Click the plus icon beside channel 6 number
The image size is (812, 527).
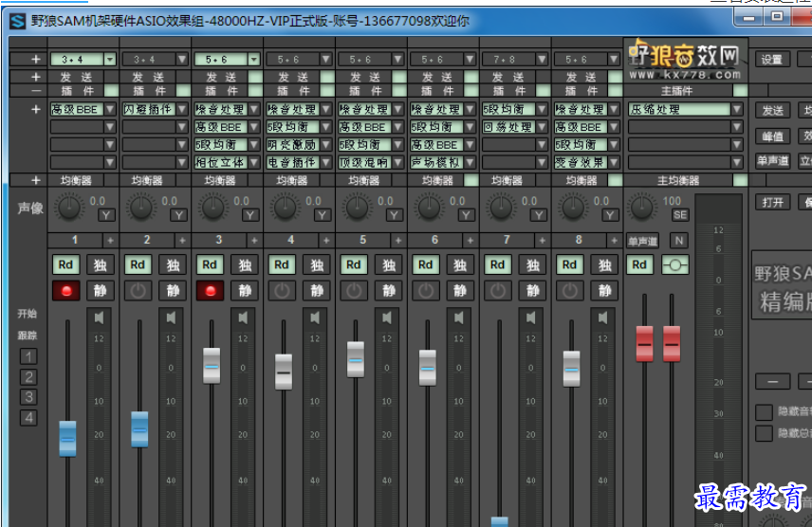(x=470, y=241)
